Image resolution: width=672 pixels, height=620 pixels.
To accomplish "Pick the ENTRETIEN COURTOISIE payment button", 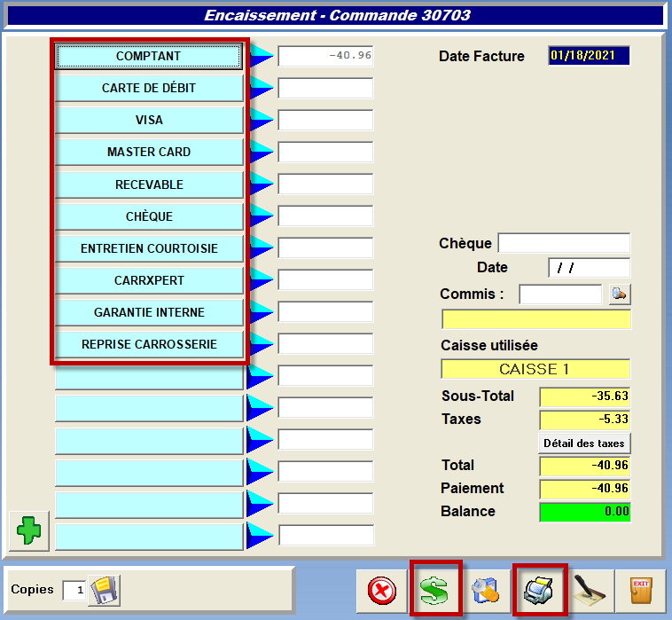I will pos(149,248).
